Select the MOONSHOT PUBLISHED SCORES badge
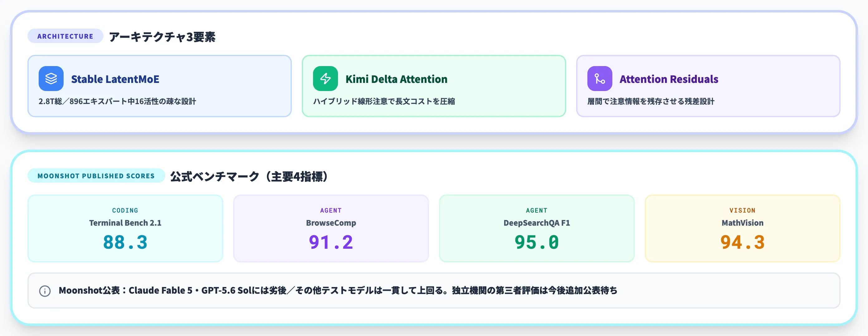Screen dimensions: 868x336 pyautogui.click(x=96, y=175)
